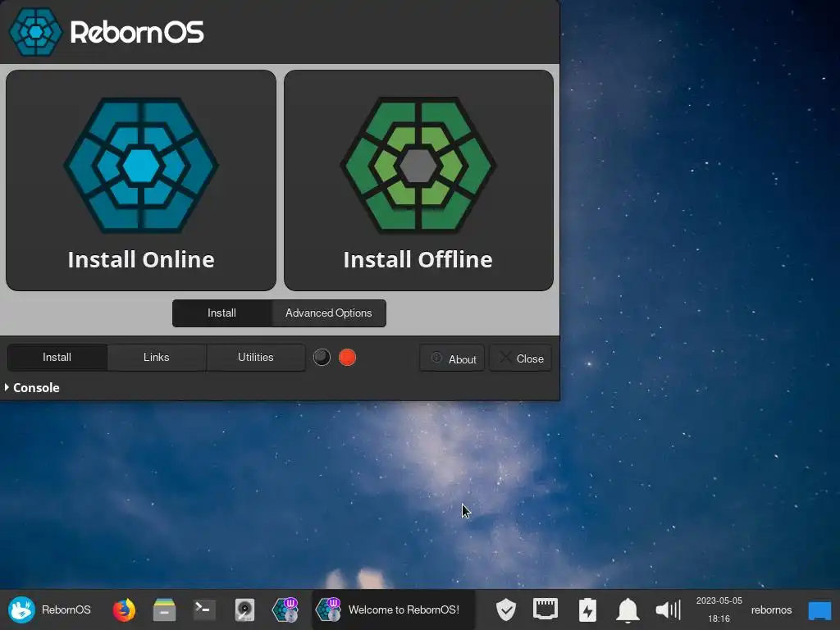Open the About dialog
Image resolution: width=840 pixels, height=630 pixels.
tap(452, 358)
